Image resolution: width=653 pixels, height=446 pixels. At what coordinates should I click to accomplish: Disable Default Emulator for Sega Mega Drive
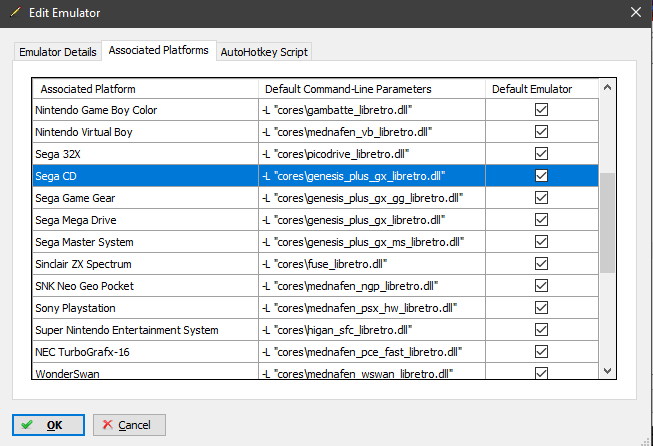click(541, 220)
